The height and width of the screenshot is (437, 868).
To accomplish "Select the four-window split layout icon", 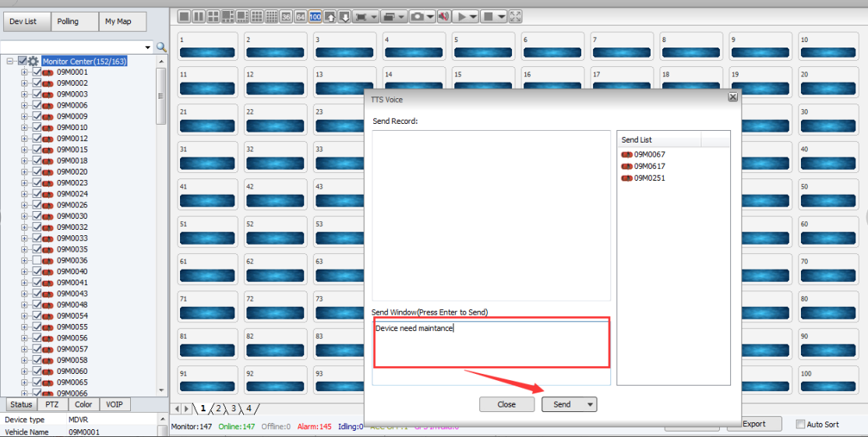I will coord(213,16).
